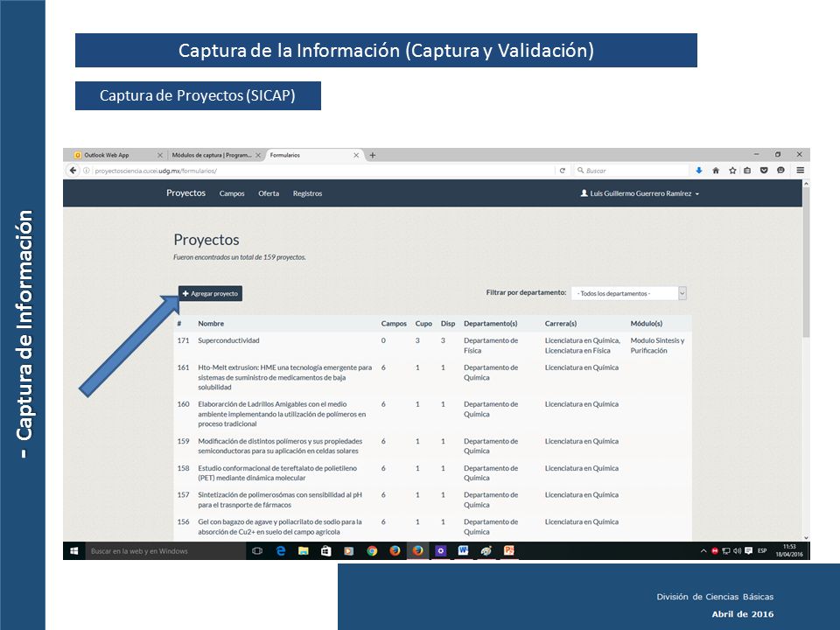Open the Firefox Hello smiley icon
This screenshot has height=630, width=840.
tap(780, 171)
